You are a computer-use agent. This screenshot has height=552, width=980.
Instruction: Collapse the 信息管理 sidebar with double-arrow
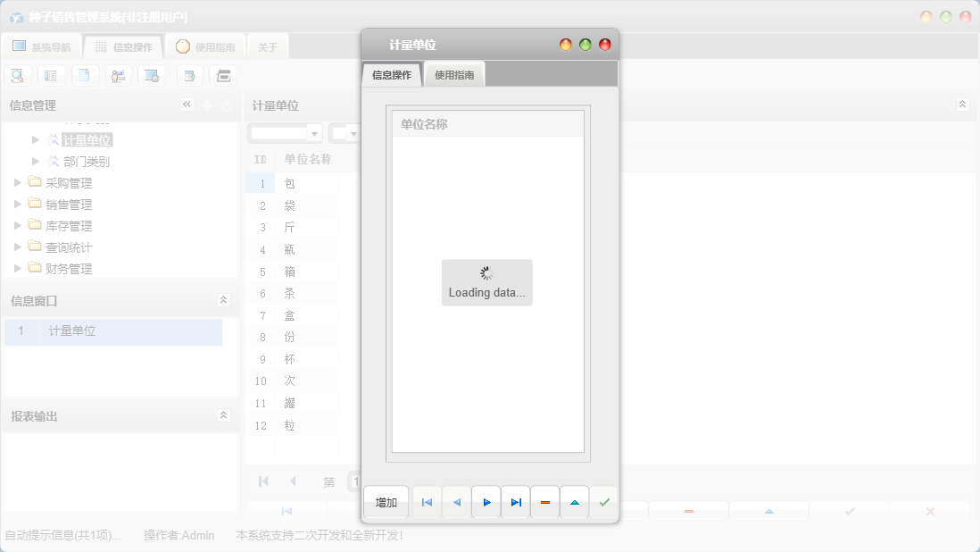click(x=187, y=105)
